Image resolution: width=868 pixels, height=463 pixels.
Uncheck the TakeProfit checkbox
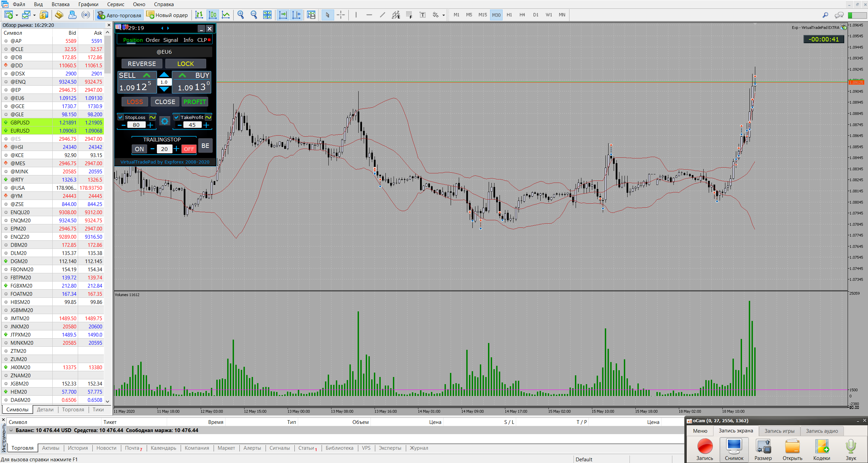177,117
